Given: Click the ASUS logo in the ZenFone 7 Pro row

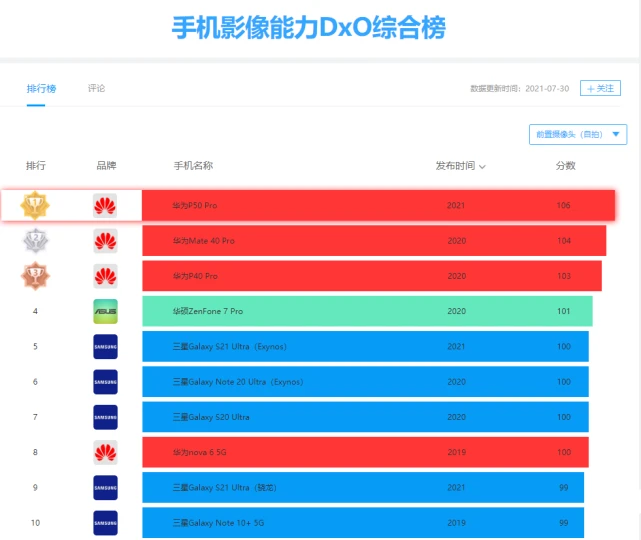Looking at the screenshot, I should point(105,311).
